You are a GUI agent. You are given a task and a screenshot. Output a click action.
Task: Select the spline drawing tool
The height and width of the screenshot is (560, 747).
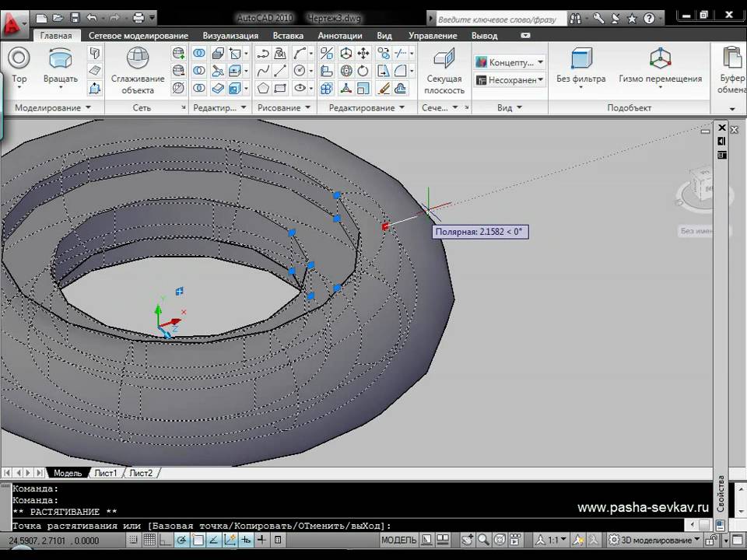click(x=263, y=71)
